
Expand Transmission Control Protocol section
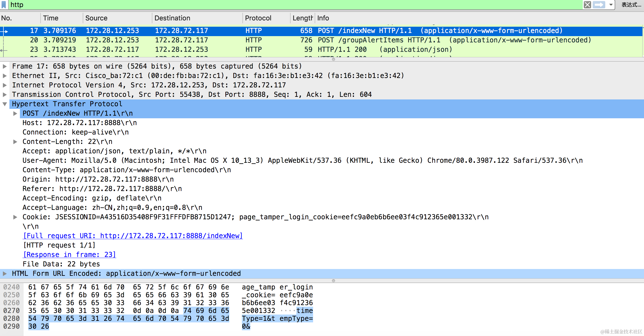(x=5, y=95)
